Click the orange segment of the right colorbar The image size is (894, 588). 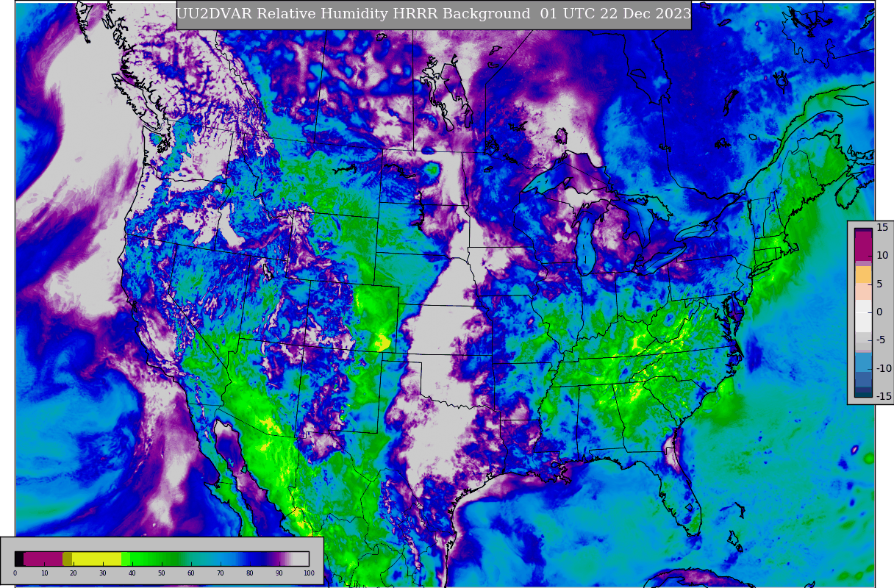[x=863, y=274]
